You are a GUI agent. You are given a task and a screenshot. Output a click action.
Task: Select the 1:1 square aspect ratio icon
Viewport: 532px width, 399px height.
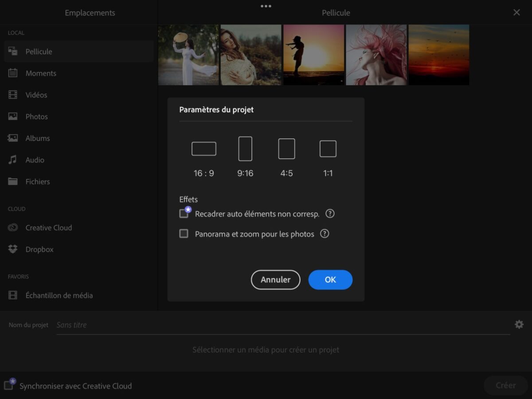(328, 149)
